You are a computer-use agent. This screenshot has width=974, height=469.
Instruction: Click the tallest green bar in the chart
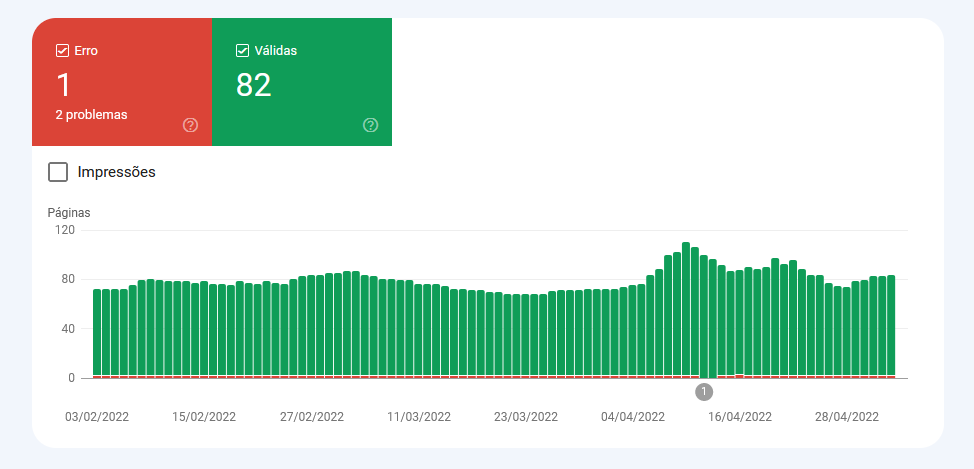pyautogui.click(x=686, y=310)
